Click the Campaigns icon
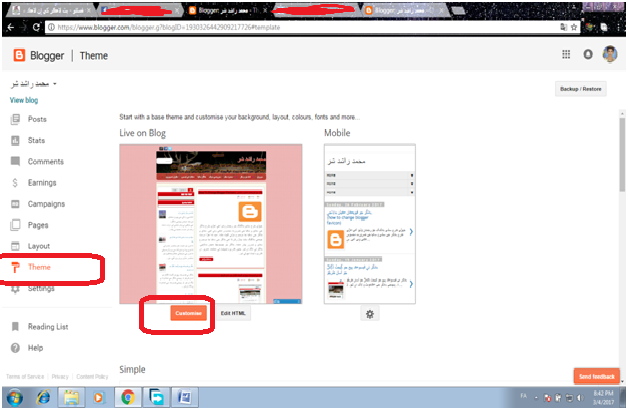 (15, 204)
